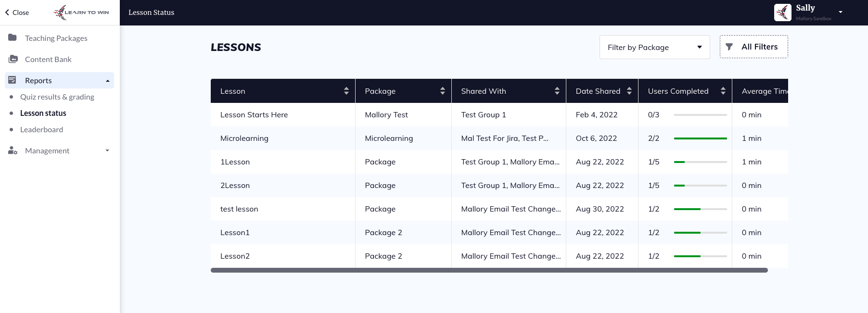868x313 pixels.
Task: Sort by the Lesson column arrows
Action: click(346, 91)
